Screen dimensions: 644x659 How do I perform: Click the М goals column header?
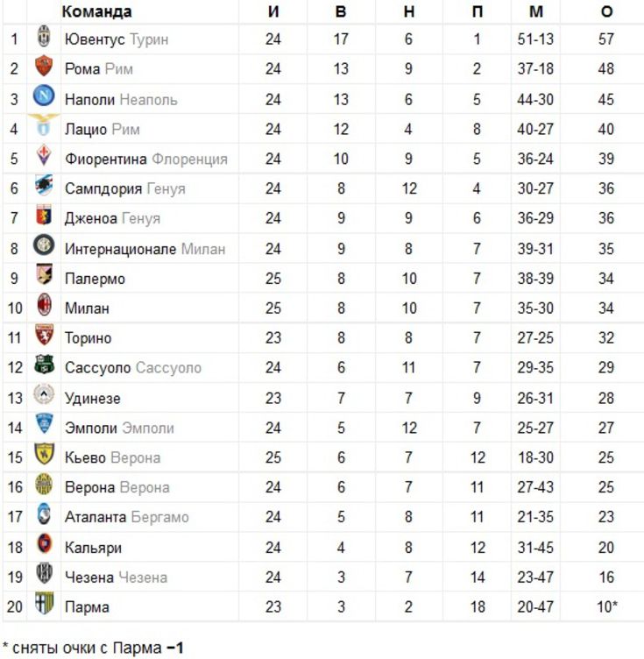click(535, 11)
